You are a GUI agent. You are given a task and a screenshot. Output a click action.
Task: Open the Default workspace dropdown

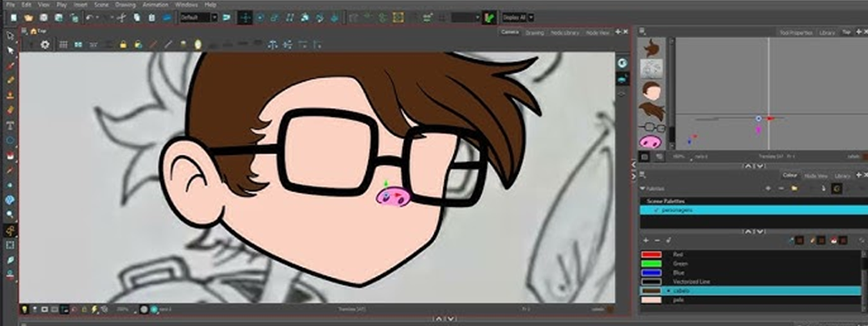pyautogui.click(x=198, y=18)
